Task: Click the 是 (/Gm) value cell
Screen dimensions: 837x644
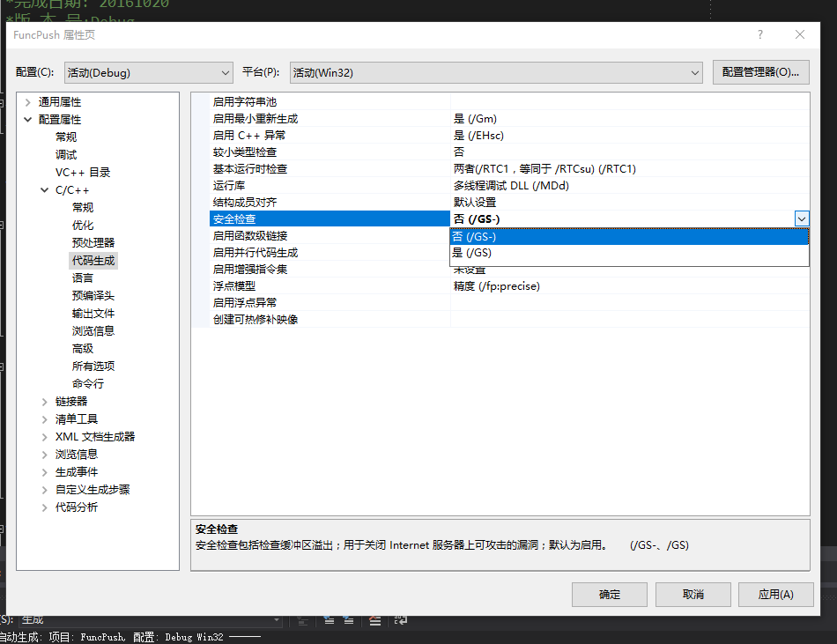Action: coord(630,118)
